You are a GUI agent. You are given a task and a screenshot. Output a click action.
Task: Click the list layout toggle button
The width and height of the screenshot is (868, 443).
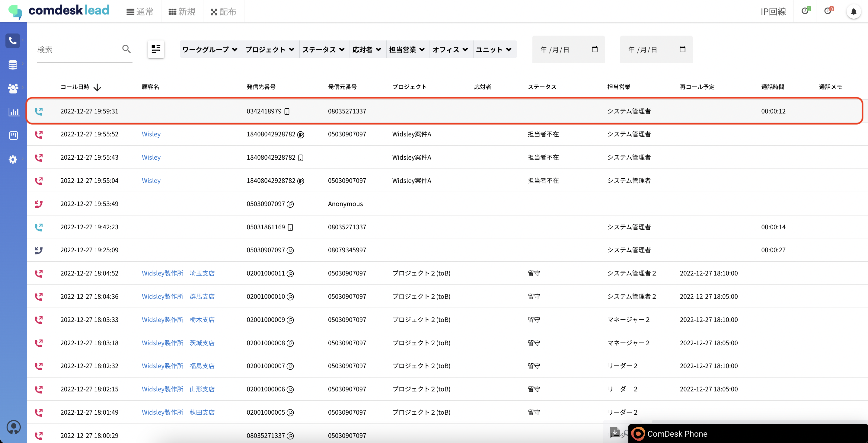156,49
